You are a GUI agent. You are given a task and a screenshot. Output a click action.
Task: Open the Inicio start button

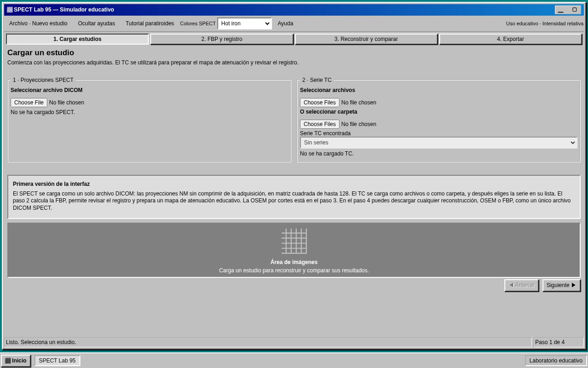[x=16, y=361]
